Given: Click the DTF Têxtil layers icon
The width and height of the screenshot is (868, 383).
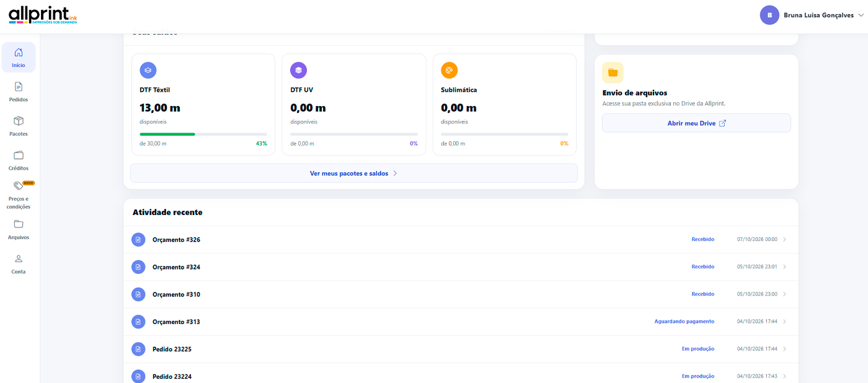Looking at the screenshot, I should (x=148, y=70).
